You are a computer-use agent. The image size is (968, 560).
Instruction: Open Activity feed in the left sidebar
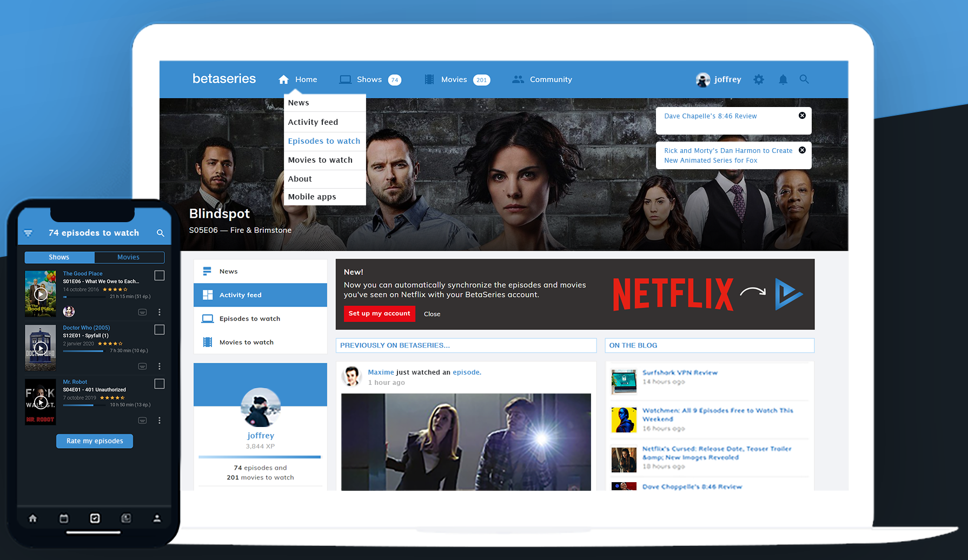pyautogui.click(x=260, y=295)
